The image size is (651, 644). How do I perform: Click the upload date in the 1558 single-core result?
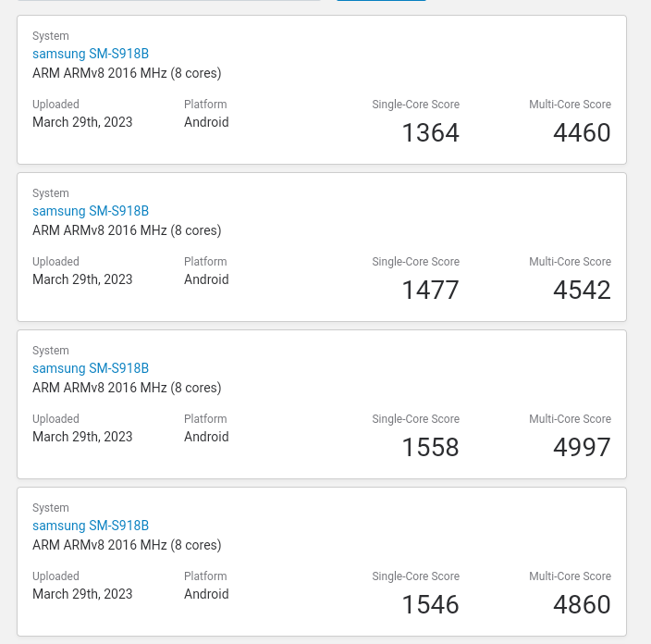click(82, 437)
